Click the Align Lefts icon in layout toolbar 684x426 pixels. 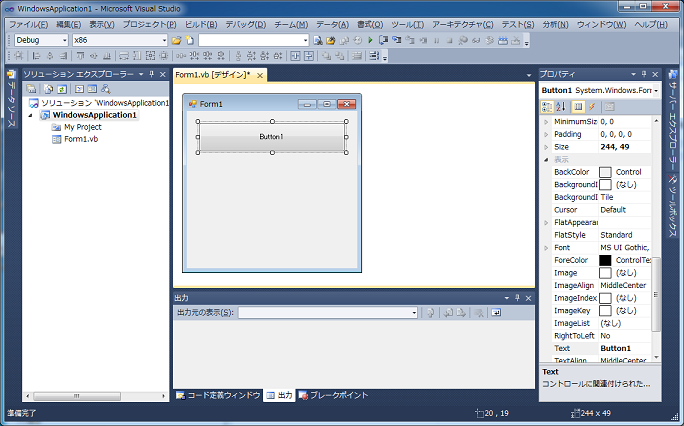point(37,56)
